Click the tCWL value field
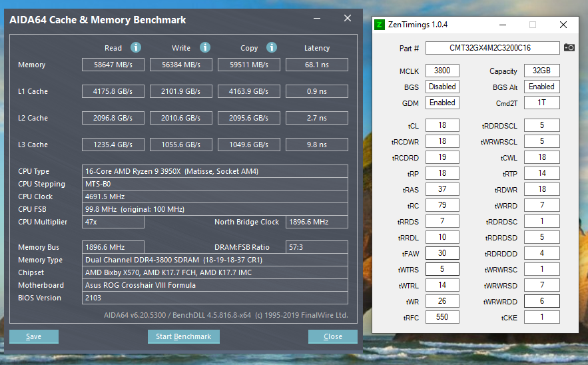Viewport: 588px width, 365px height. click(541, 157)
